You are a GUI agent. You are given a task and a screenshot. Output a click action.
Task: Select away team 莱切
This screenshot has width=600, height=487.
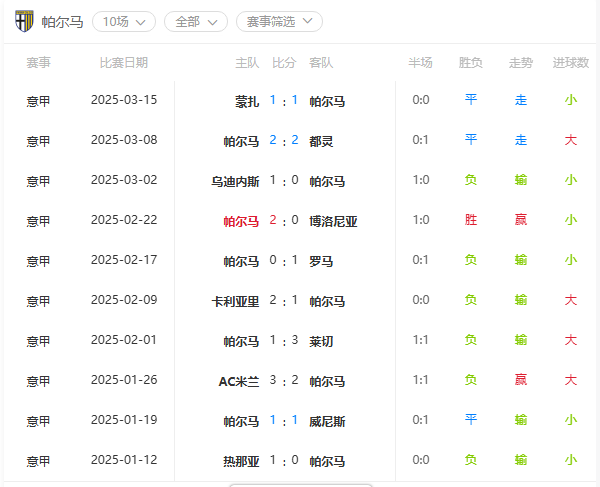click(321, 341)
